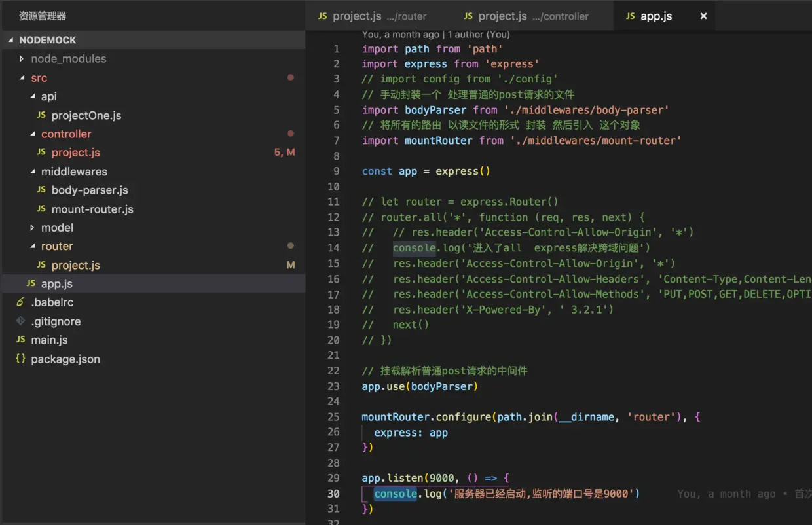
Task: Click the JS icon of body-parser.js
Action: pos(41,190)
